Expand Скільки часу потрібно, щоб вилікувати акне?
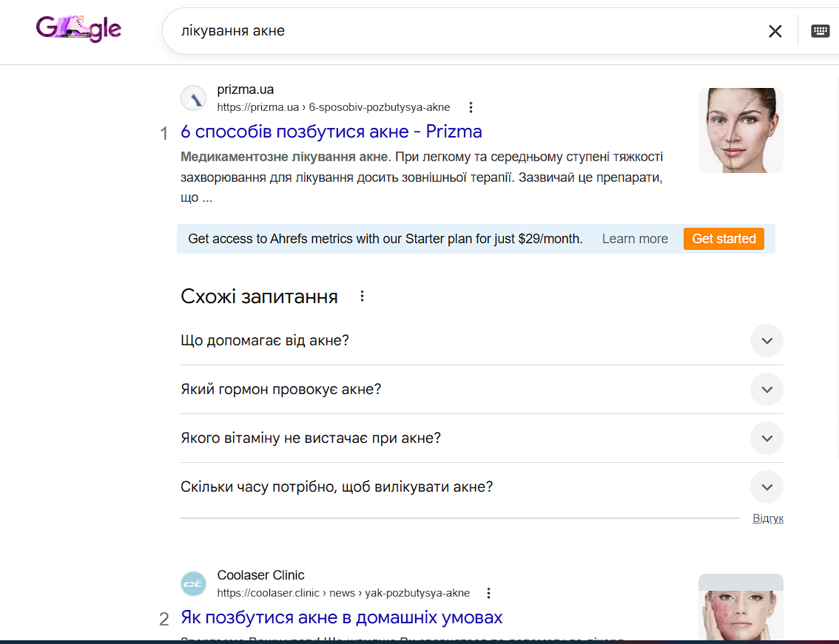 point(766,487)
